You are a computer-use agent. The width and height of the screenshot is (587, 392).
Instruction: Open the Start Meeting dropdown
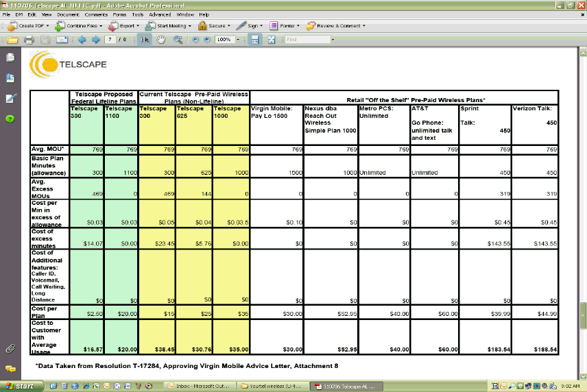click(168, 26)
